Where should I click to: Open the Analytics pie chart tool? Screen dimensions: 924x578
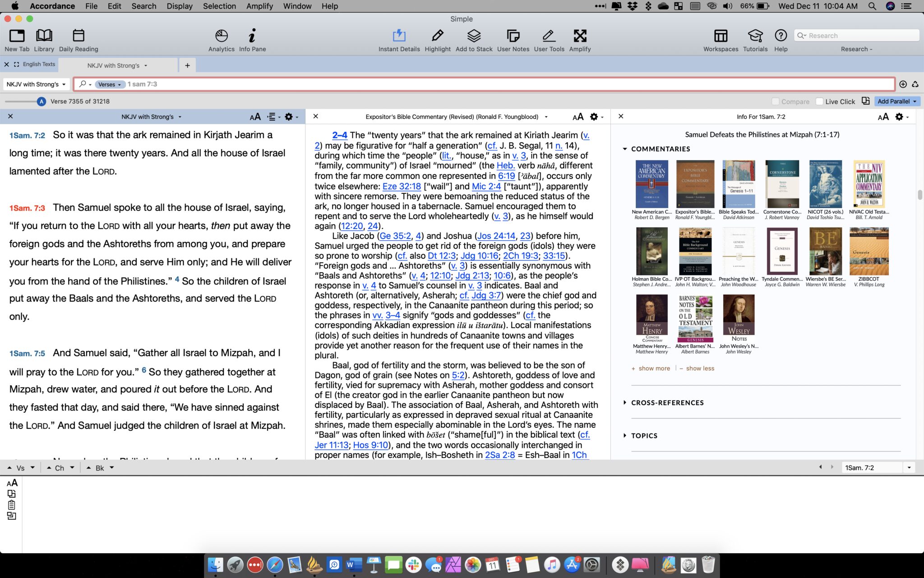point(221,36)
